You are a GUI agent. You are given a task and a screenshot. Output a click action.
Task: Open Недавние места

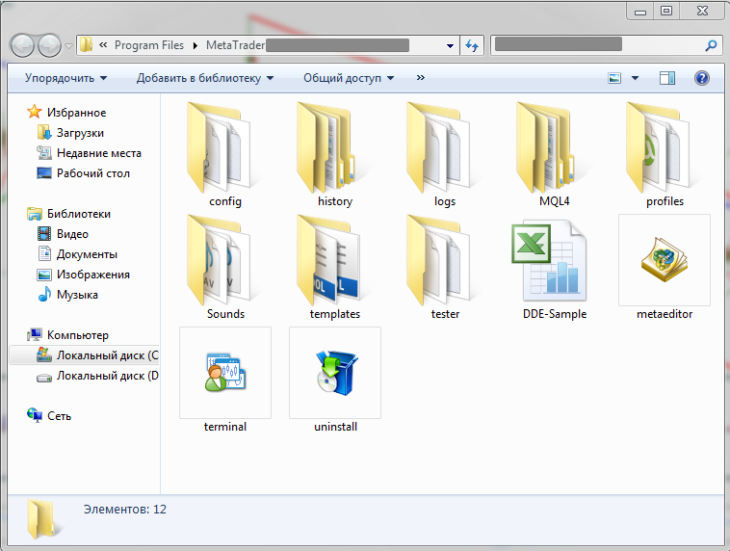tap(89, 153)
